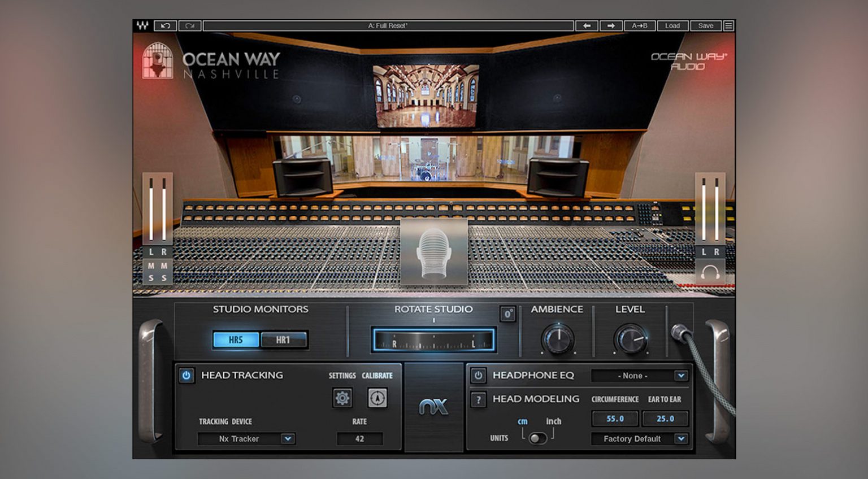This screenshot has height=479, width=868.
Task: Calibrate the head tracker compass
Action: [377, 399]
